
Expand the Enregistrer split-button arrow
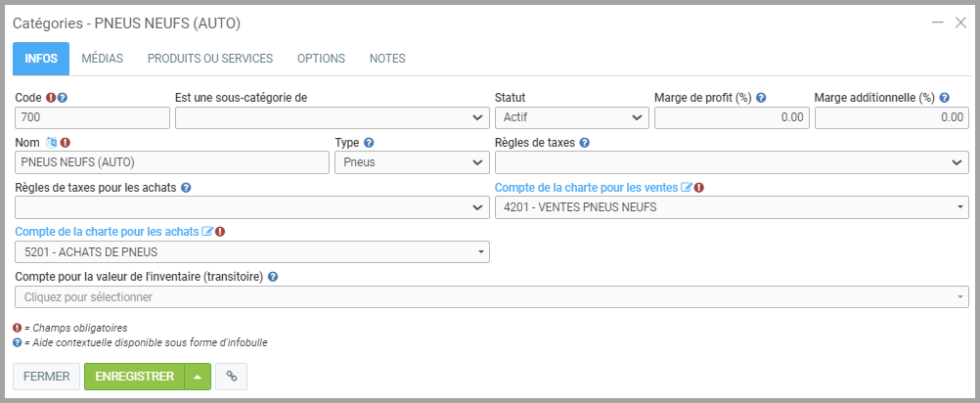tap(198, 377)
